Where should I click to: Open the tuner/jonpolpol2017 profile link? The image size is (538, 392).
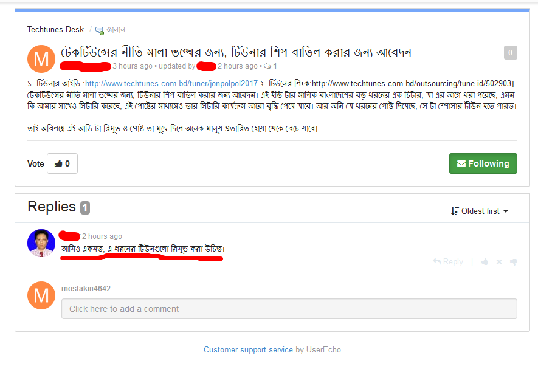[x=171, y=83]
